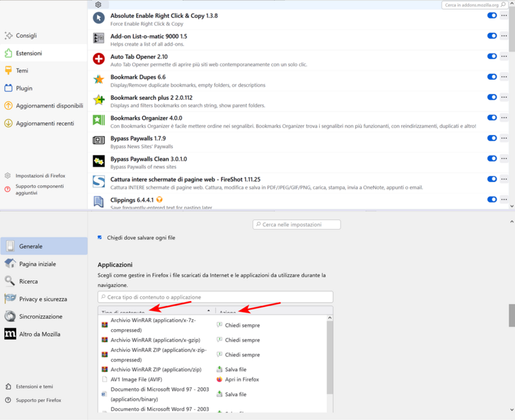Open more options menu for Auto Tab Opener

click(x=504, y=56)
